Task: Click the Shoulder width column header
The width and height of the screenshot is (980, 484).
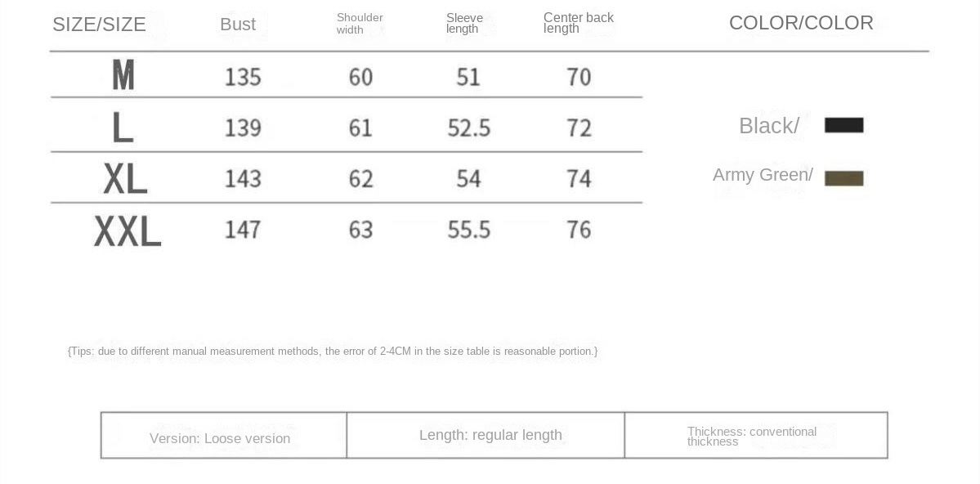Action: (360, 23)
